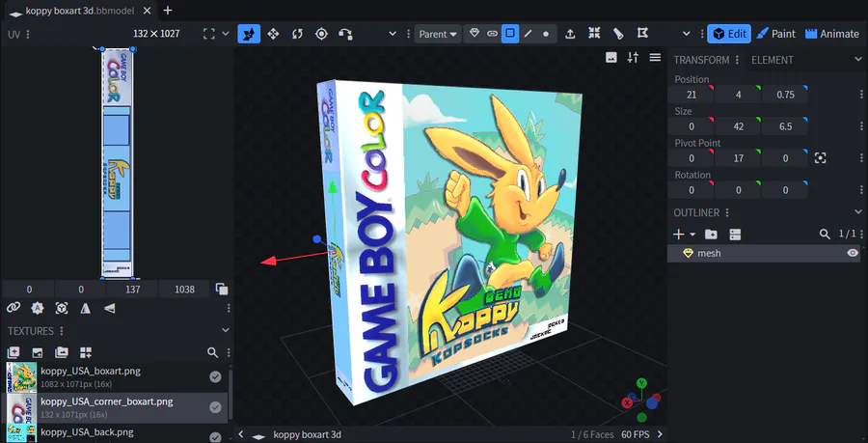Click the UV width field showing 137
The image size is (868, 443).
tap(132, 289)
